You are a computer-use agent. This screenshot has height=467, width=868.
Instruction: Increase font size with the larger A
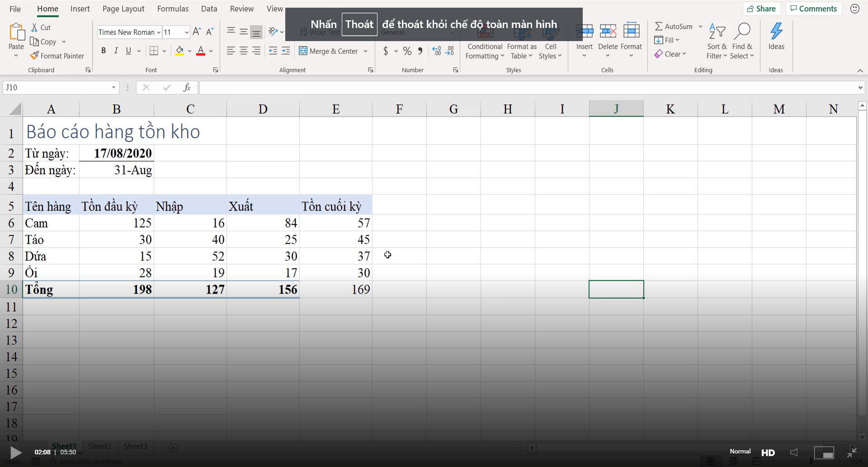pyautogui.click(x=197, y=32)
